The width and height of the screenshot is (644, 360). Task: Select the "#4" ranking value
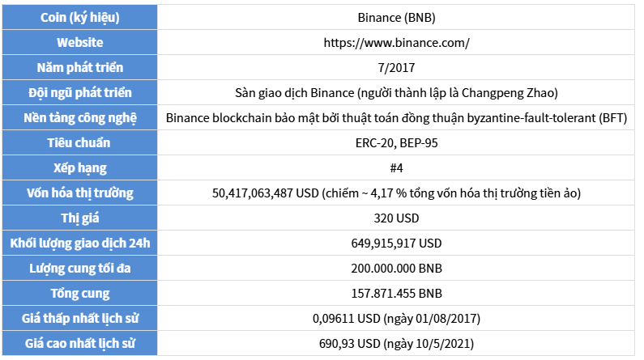[395, 168]
